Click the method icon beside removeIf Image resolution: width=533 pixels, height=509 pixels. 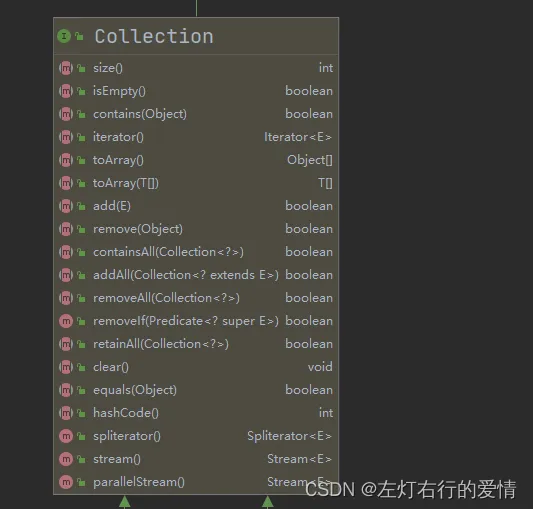66,321
